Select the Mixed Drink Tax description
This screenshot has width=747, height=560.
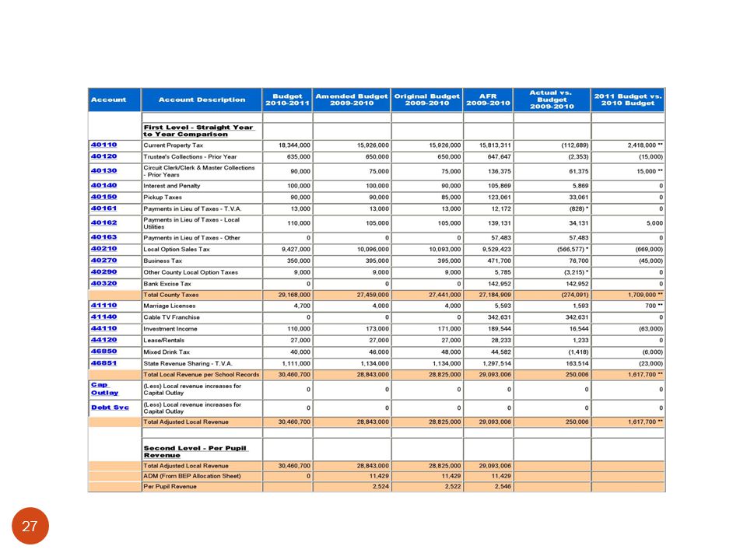(x=167, y=352)
